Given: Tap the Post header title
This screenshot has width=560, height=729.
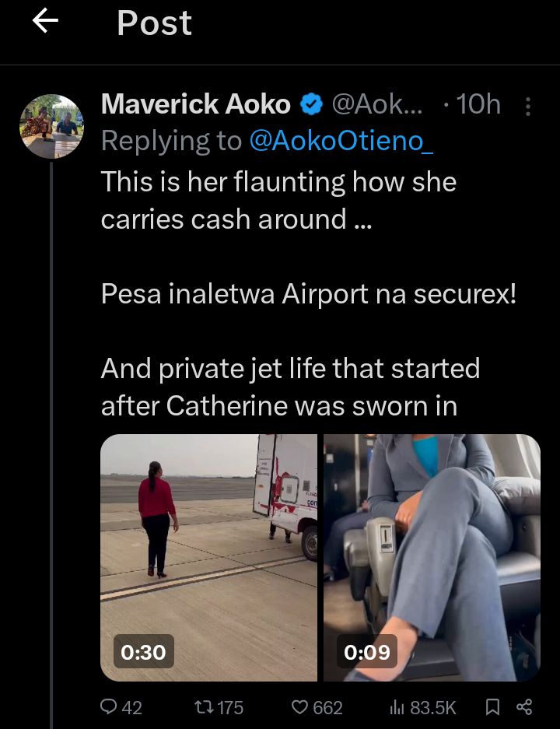Looking at the screenshot, I should [x=154, y=23].
